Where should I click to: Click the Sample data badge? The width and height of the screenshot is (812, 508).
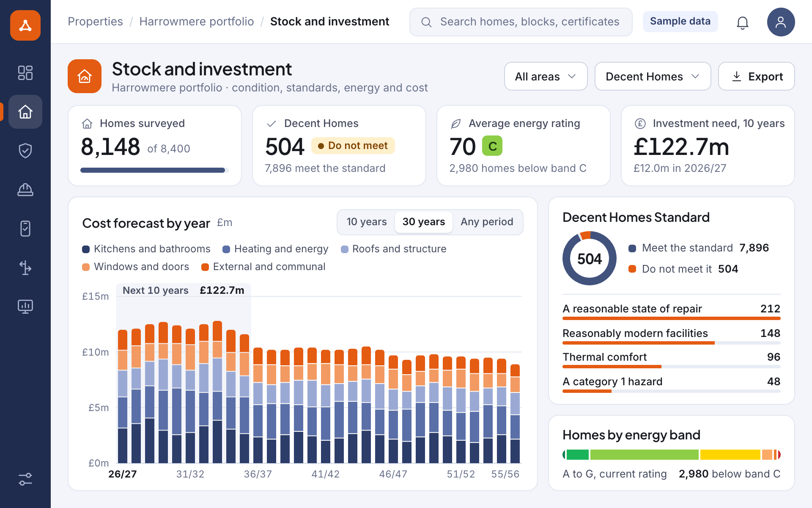[680, 21]
